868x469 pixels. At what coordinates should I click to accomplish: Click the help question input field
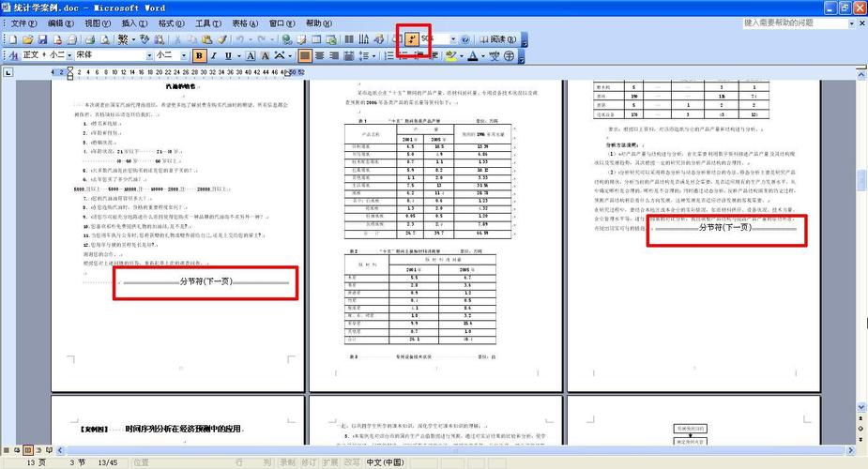[x=795, y=23]
